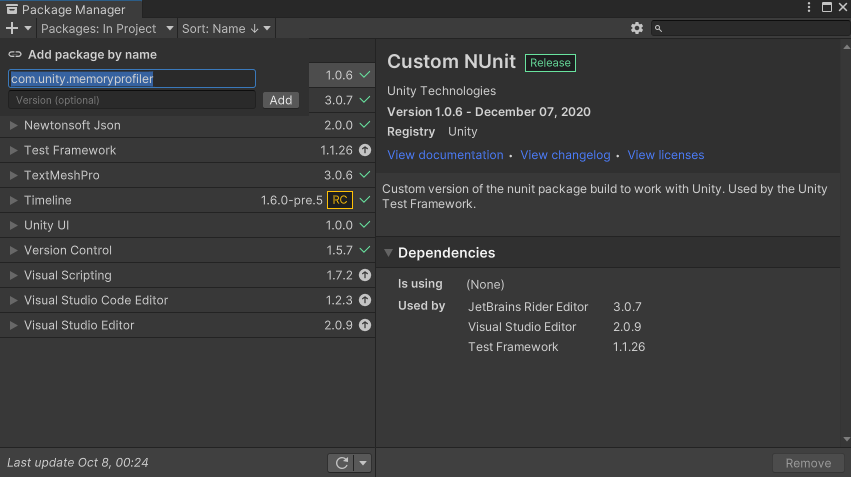Expand the Timeline package row
This screenshot has height=477, width=851.
[x=14, y=200]
